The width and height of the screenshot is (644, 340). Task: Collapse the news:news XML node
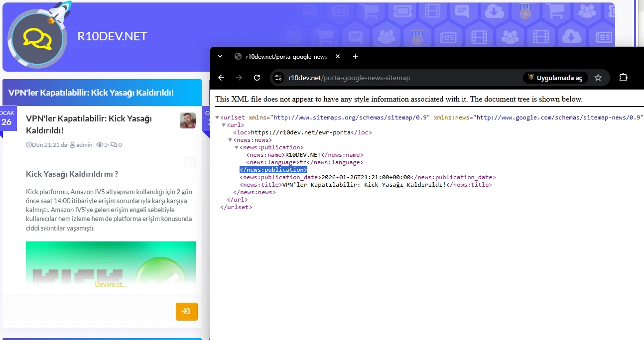(x=230, y=140)
